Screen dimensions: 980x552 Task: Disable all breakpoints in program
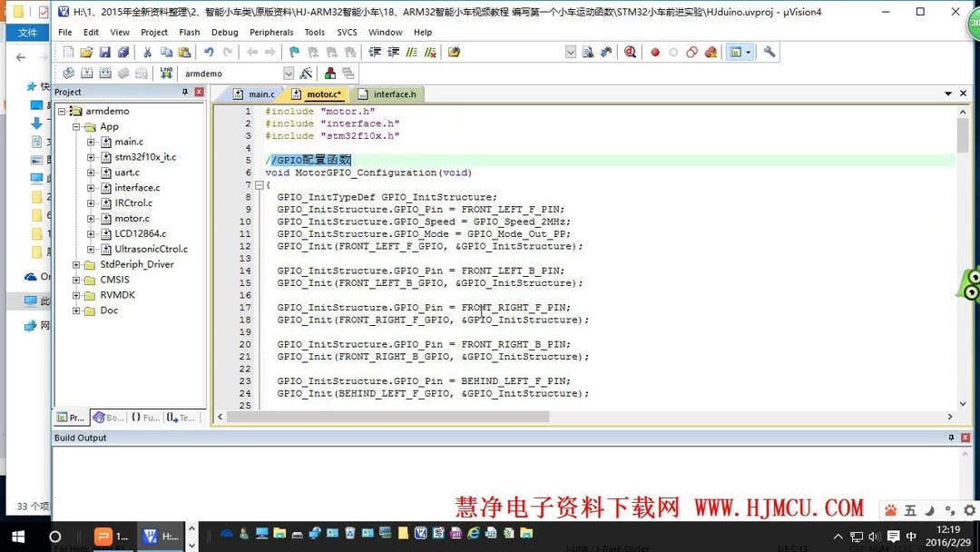point(691,52)
